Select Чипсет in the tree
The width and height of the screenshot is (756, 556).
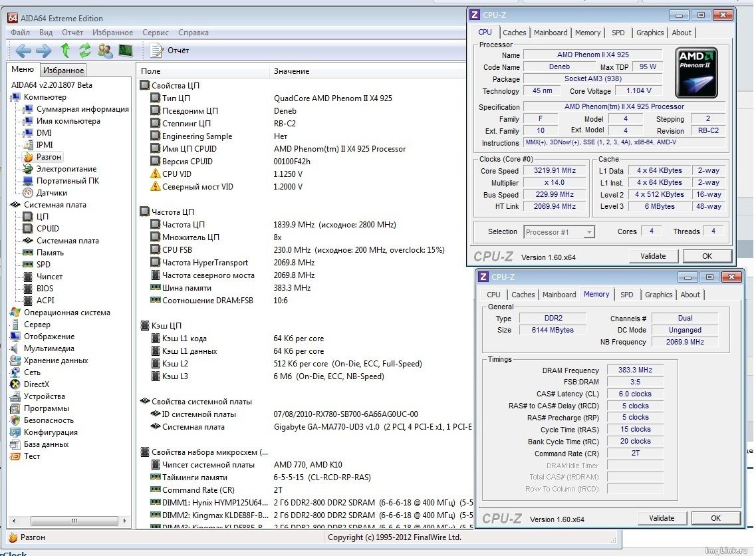[50, 276]
